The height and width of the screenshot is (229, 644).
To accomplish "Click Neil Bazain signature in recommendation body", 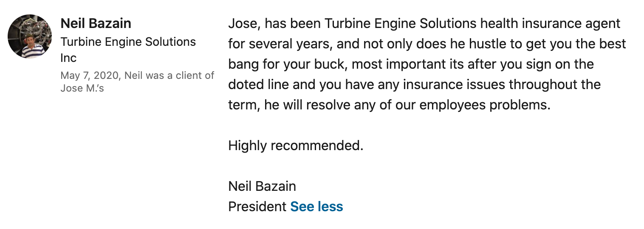I will coord(262,186).
